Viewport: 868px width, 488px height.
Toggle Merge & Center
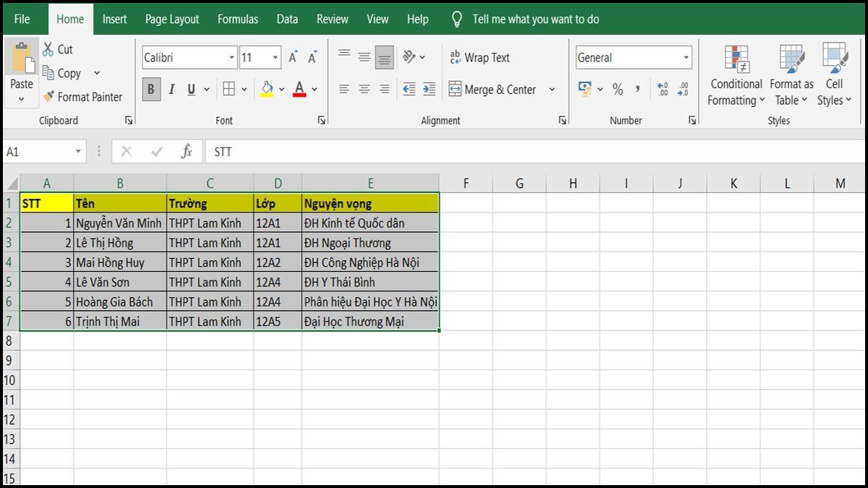pos(493,90)
